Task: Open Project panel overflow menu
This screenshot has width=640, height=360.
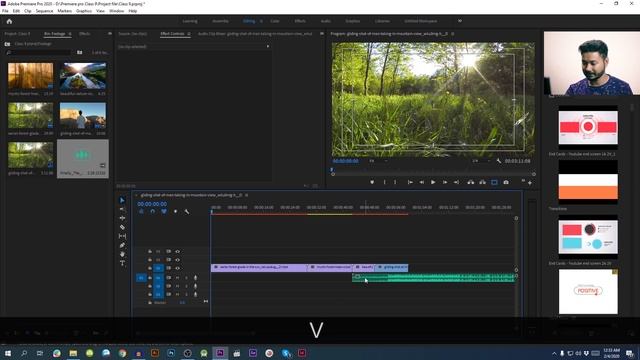Action: tap(109, 33)
